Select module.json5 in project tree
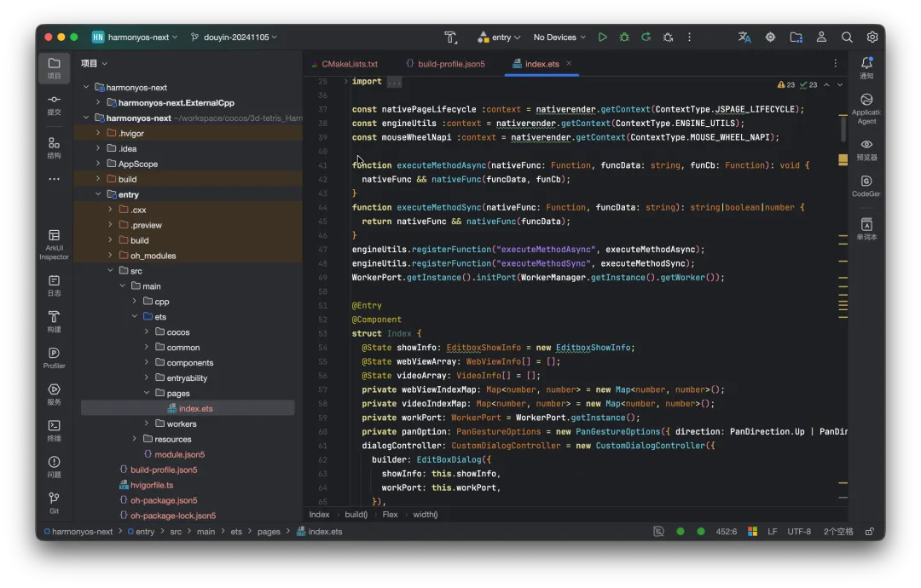 coord(179,454)
